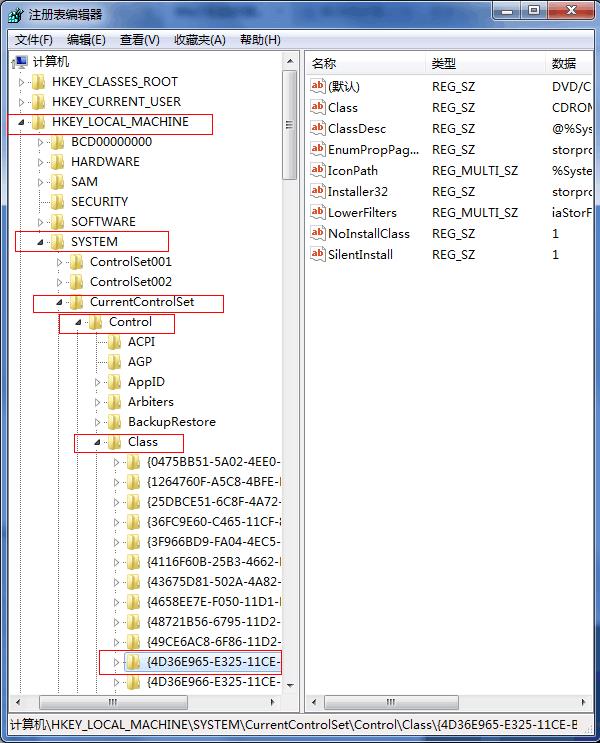Click the Installer32 value icon
The height and width of the screenshot is (743, 600).
coord(318,191)
